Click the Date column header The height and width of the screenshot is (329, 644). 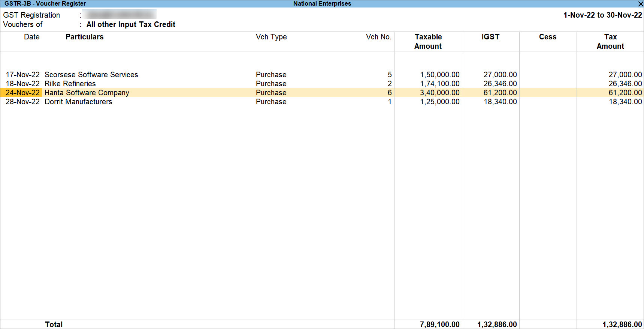tap(32, 37)
